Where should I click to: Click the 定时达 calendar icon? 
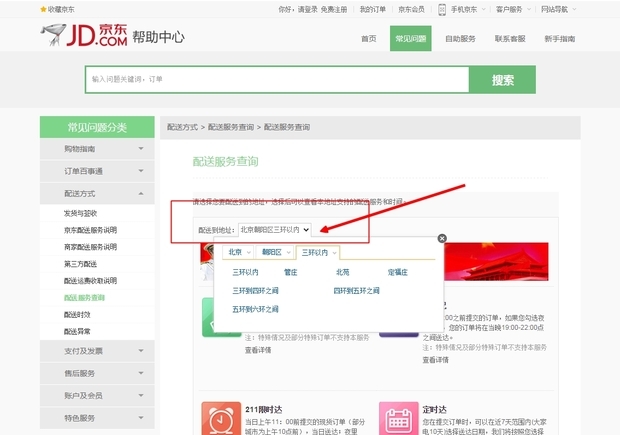399,421
